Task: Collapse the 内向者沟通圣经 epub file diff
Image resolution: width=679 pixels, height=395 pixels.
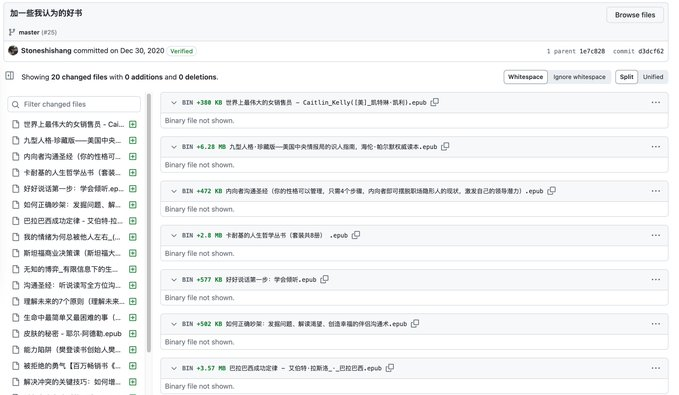Action: point(174,191)
